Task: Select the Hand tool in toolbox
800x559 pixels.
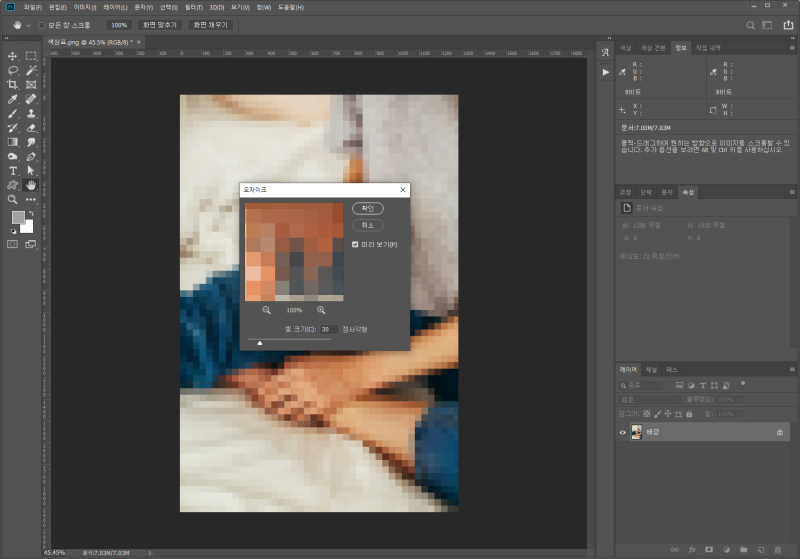Action: click(x=31, y=185)
